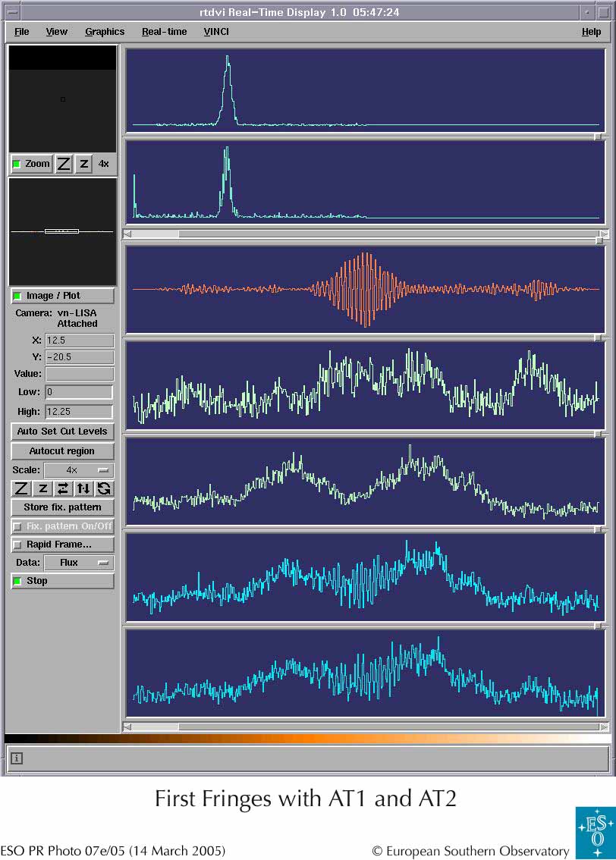The image size is (616, 860).
Task: Open the Help menu
Action: tap(591, 32)
